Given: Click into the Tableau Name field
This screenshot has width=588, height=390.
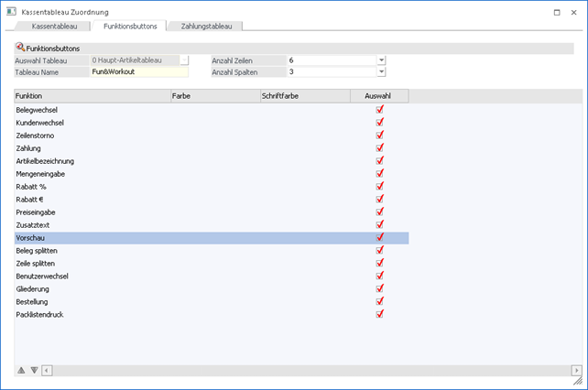Looking at the screenshot, I should pos(139,72).
